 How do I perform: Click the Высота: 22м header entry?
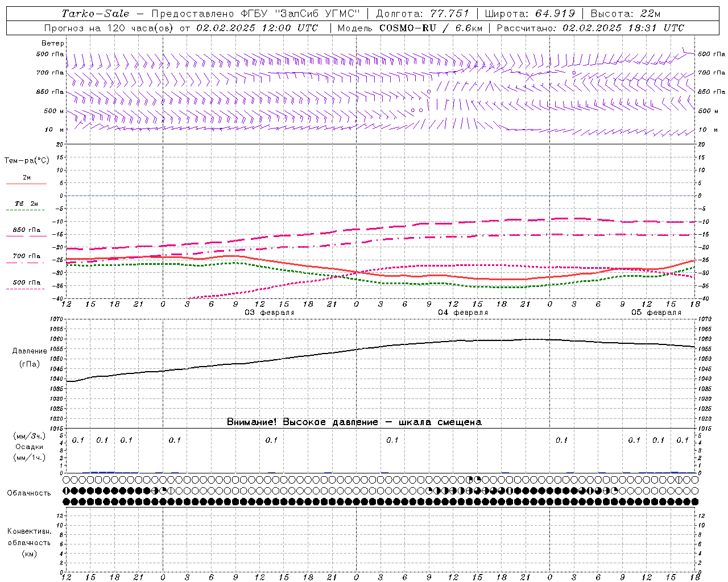pos(626,14)
